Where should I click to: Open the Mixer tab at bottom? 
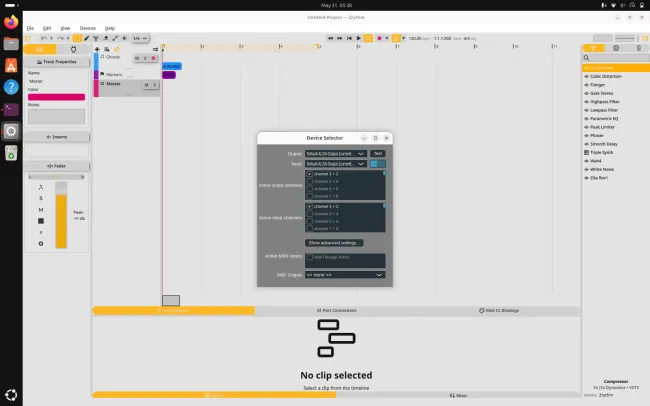(458, 396)
